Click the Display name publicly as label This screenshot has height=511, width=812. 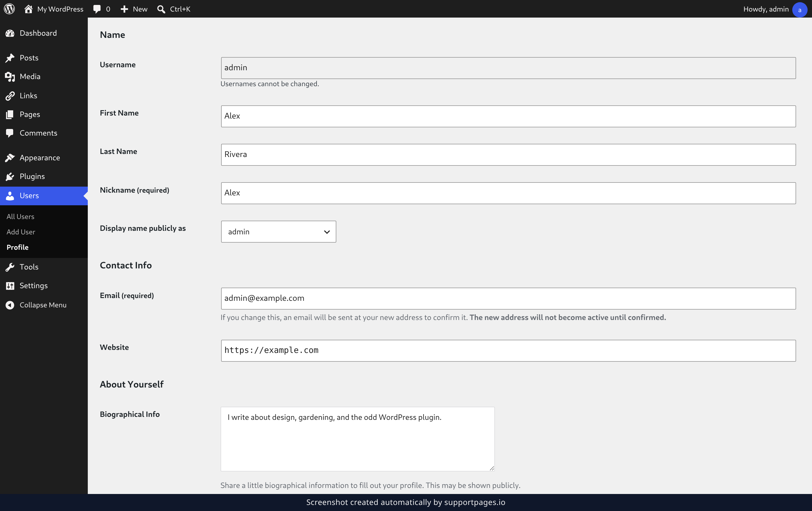143,228
